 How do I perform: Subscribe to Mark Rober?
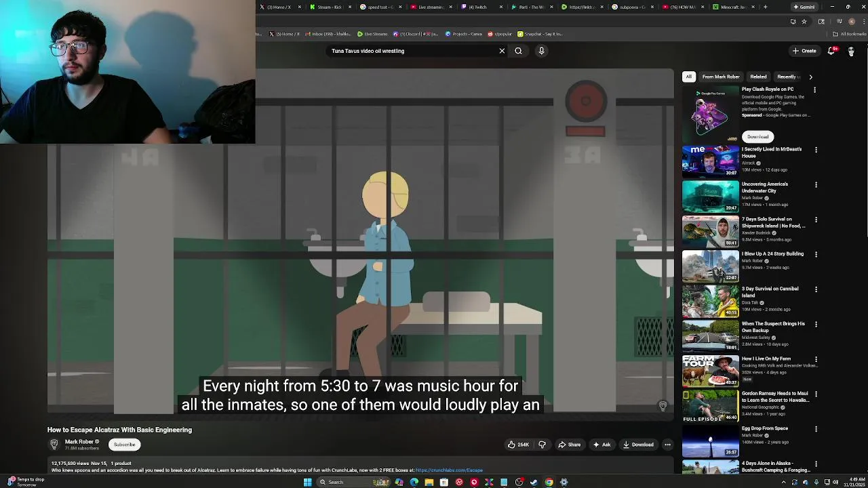(x=125, y=445)
